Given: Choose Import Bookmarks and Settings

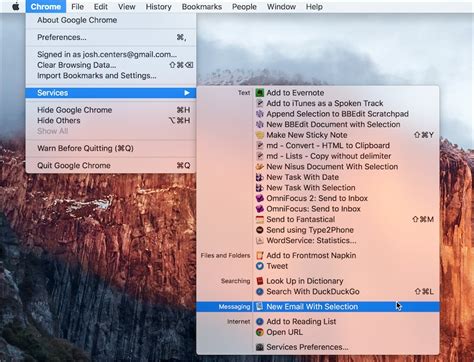Looking at the screenshot, I should 111,76.
